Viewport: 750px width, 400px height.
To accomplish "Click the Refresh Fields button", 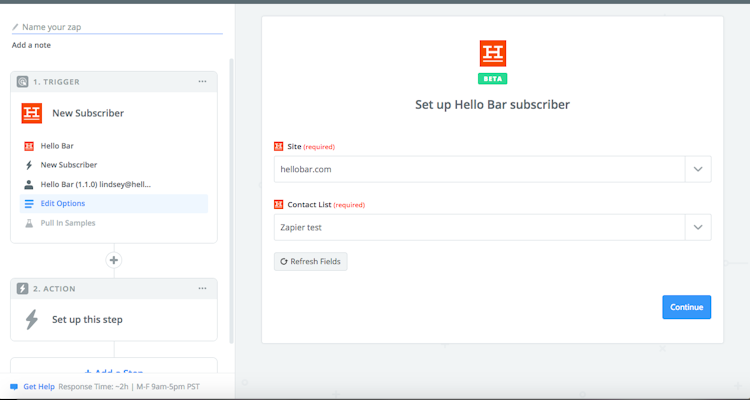I will click(x=310, y=262).
